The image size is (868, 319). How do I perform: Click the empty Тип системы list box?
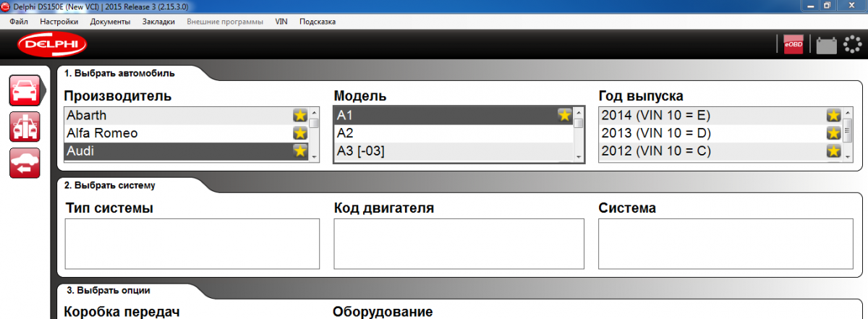click(x=192, y=244)
